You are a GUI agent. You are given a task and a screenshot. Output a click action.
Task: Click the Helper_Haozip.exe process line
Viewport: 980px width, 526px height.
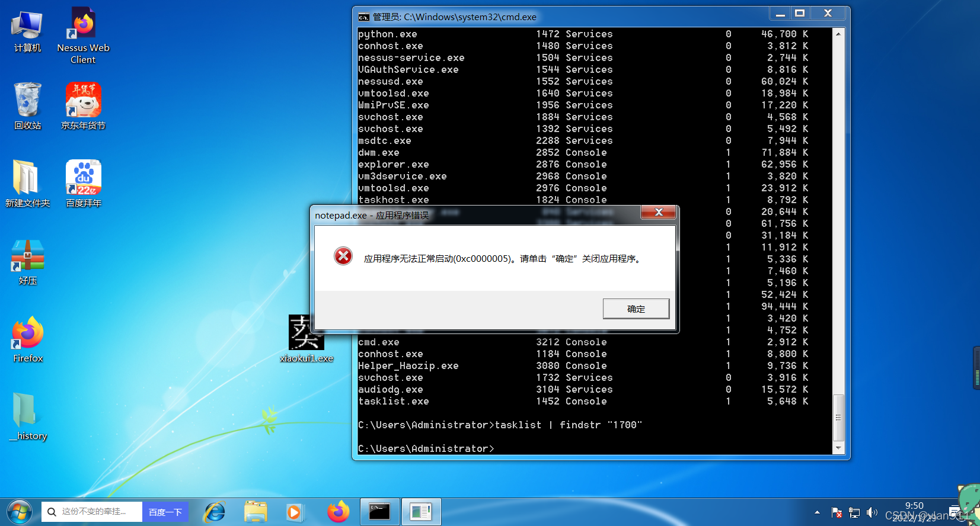point(583,366)
